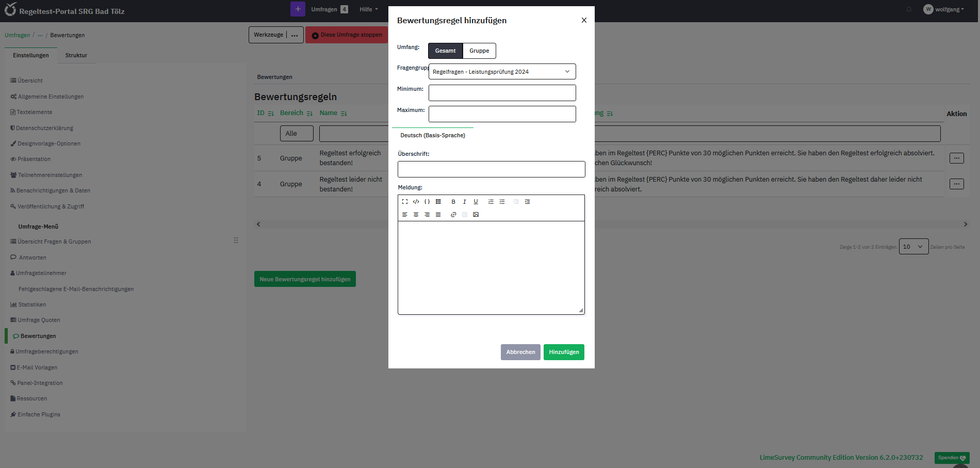Insert a link in the message editor

point(453,215)
